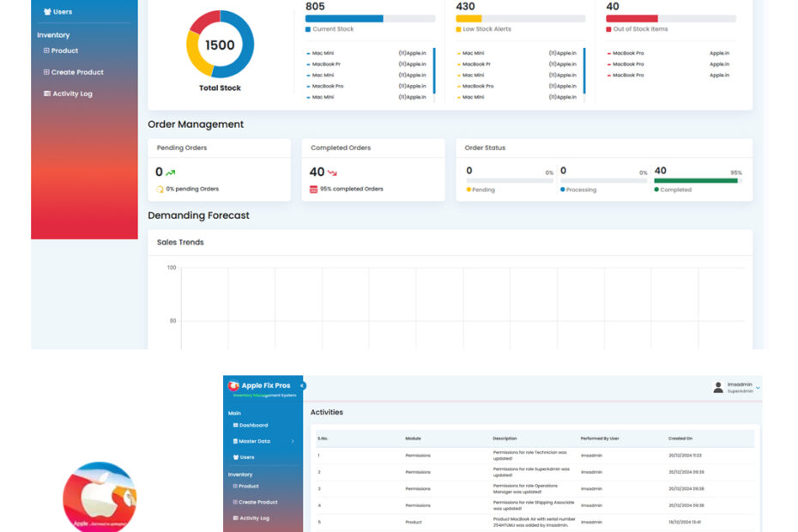
Task: Click the "Permissions for role SuperAdmin was updated!" description
Action: (x=531, y=472)
